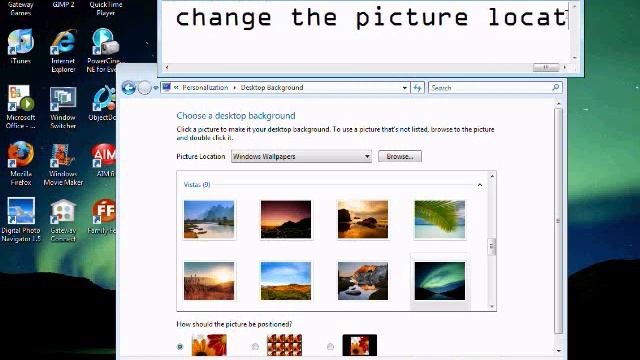The width and height of the screenshot is (640, 360).
Task: Click the Browse... button
Action: coord(400,156)
